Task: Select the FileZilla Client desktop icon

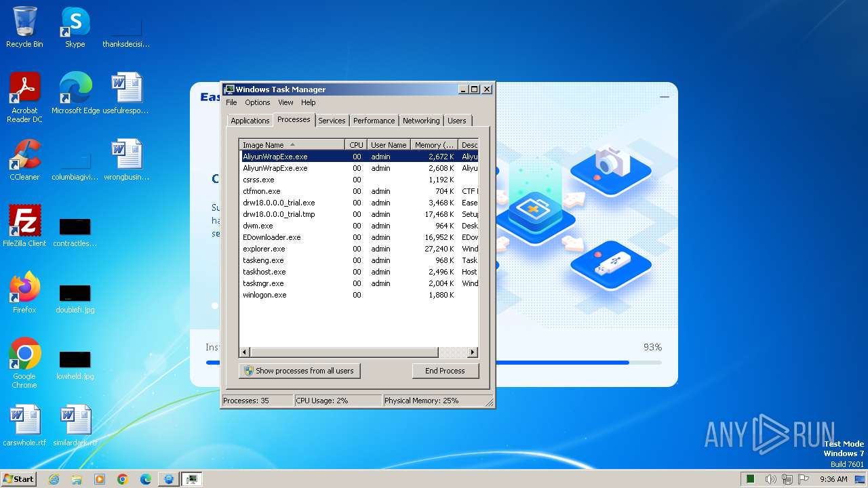Action: coord(24,226)
